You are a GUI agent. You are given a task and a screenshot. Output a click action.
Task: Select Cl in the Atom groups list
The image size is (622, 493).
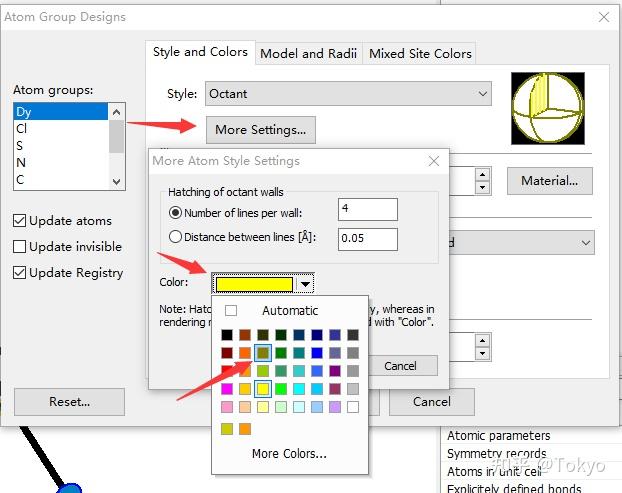point(24,129)
